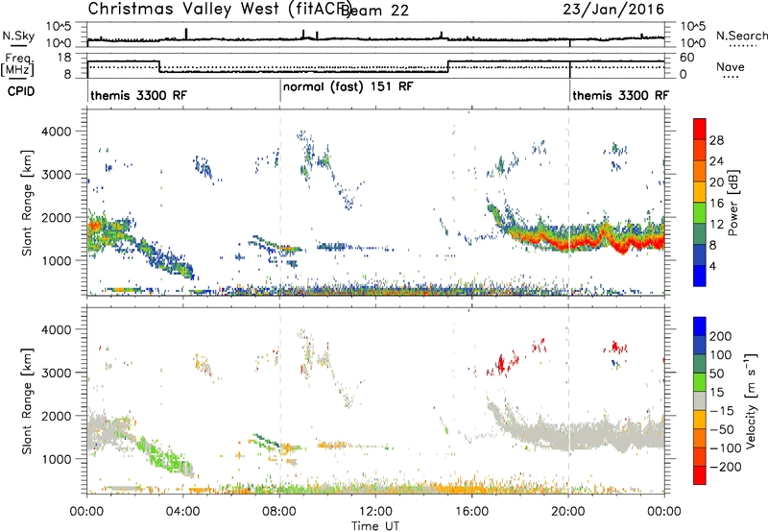Click the "3000" tick of the velocity panel
The width and height of the screenshot is (768, 532).
pos(56,373)
